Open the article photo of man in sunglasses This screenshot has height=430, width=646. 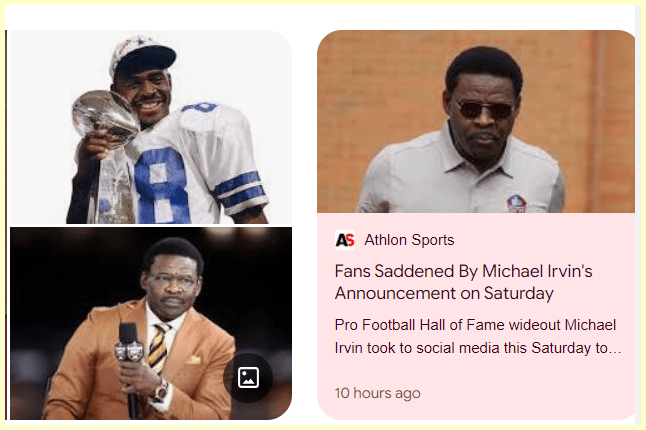(476, 122)
